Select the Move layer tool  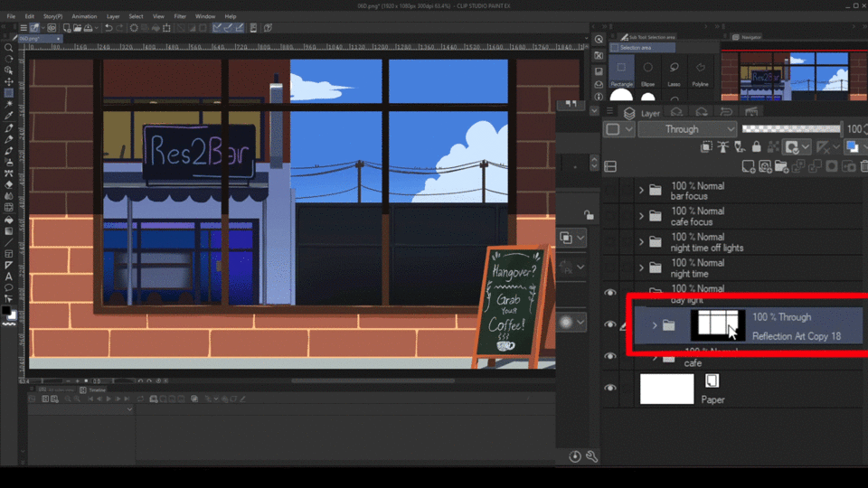tap(9, 82)
